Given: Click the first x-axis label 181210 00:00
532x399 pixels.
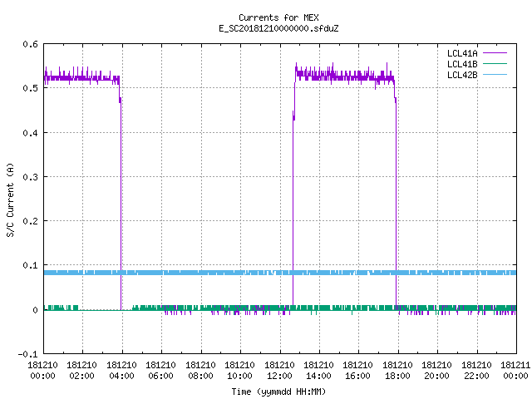Looking at the screenshot, I should coord(42,371).
